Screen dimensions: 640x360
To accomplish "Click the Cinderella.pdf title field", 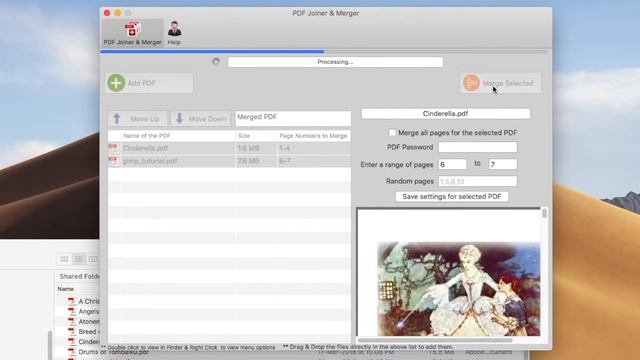I will (446, 113).
